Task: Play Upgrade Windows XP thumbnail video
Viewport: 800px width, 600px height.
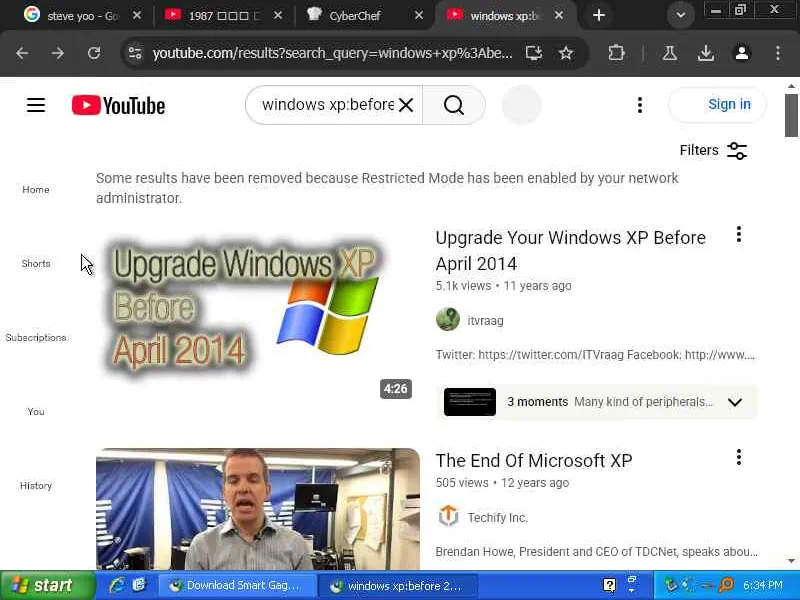Action: coord(258,315)
